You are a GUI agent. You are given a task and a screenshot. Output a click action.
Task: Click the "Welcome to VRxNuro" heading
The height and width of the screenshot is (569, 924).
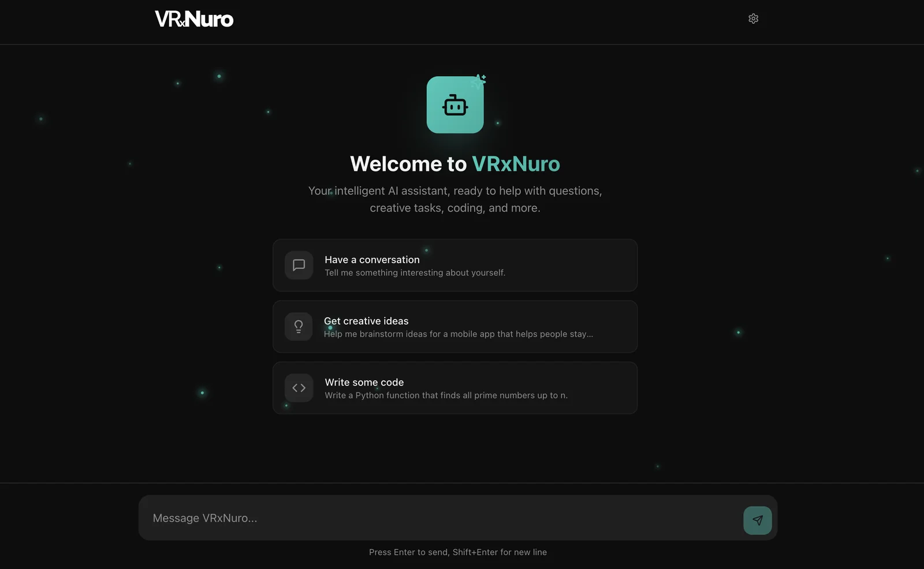(455, 164)
